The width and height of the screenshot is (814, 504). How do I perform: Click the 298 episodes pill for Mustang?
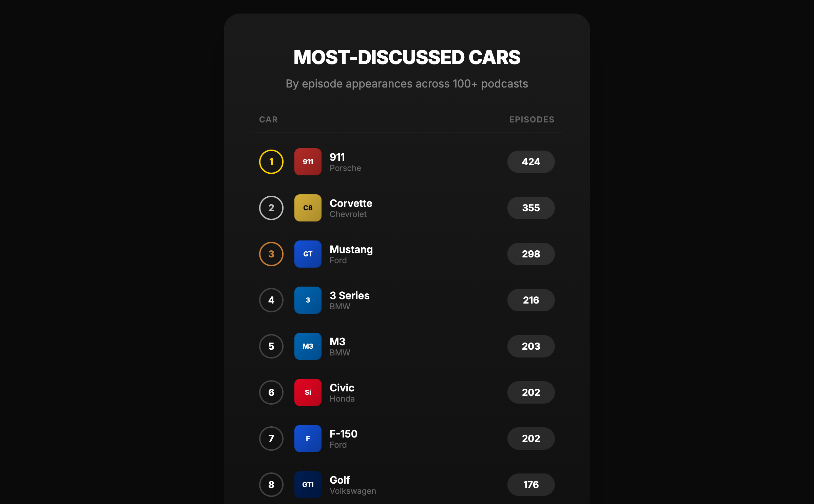pos(531,254)
